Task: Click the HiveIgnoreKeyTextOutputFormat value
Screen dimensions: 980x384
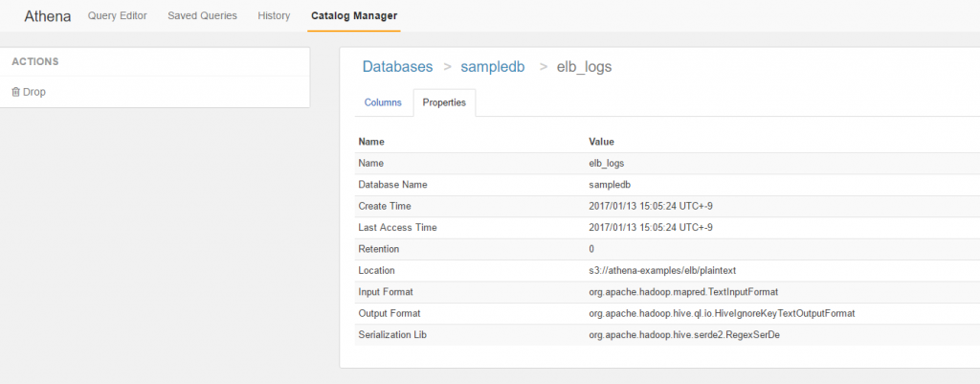Action: pyautogui.click(x=722, y=313)
